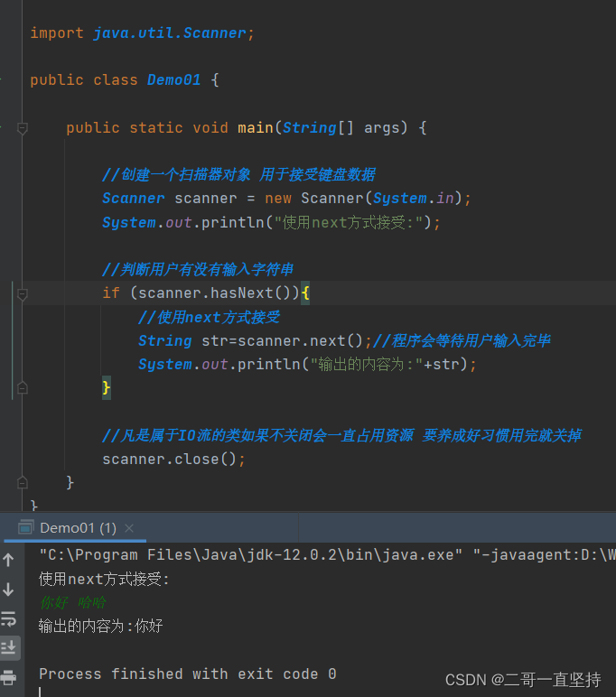Click the main keyword in method signature
This screenshot has height=697, width=616.
(x=256, y=128)
